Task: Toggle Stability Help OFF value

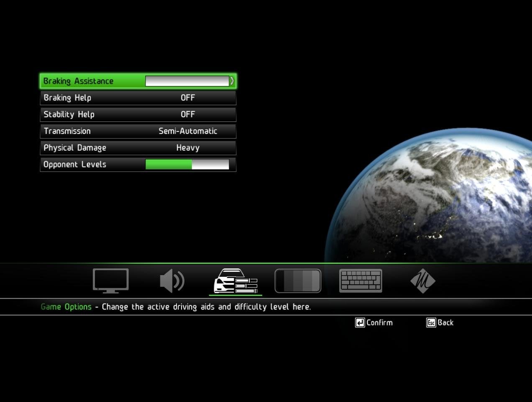Action: [188, 114]
